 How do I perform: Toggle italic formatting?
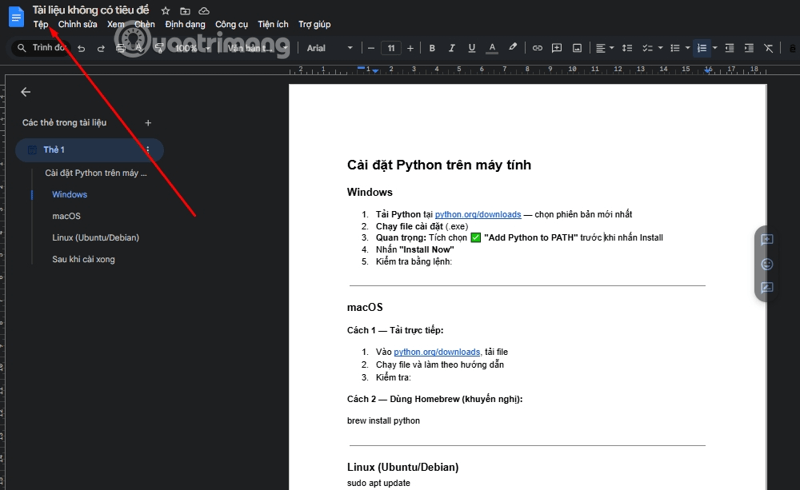click(451, 48)
